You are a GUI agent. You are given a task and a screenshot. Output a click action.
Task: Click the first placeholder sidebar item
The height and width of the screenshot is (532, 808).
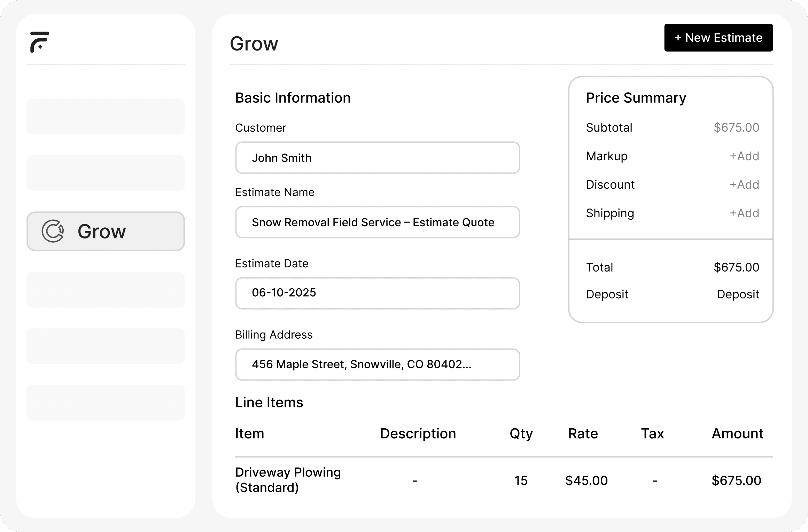(106, 116)
